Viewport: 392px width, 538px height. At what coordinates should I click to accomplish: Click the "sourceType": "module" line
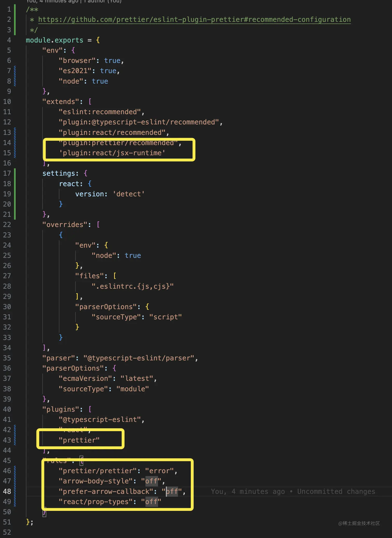[104, 389]
